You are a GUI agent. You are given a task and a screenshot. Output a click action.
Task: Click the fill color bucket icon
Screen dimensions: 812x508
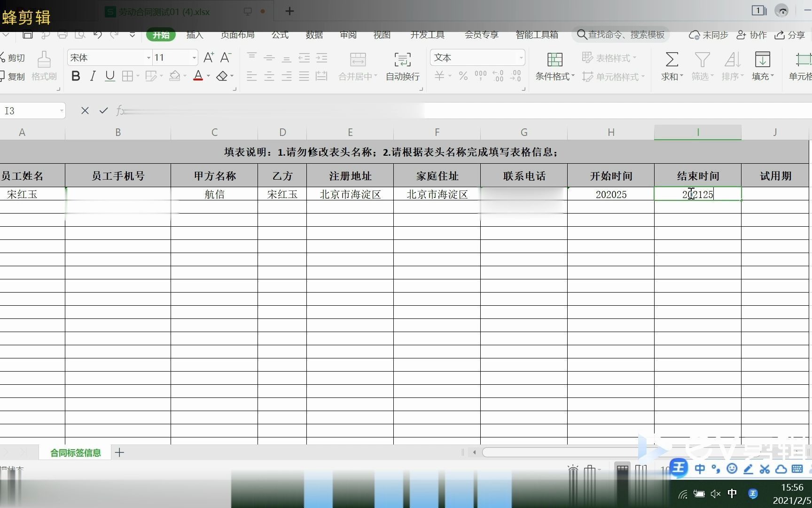(x=175, y=76)
